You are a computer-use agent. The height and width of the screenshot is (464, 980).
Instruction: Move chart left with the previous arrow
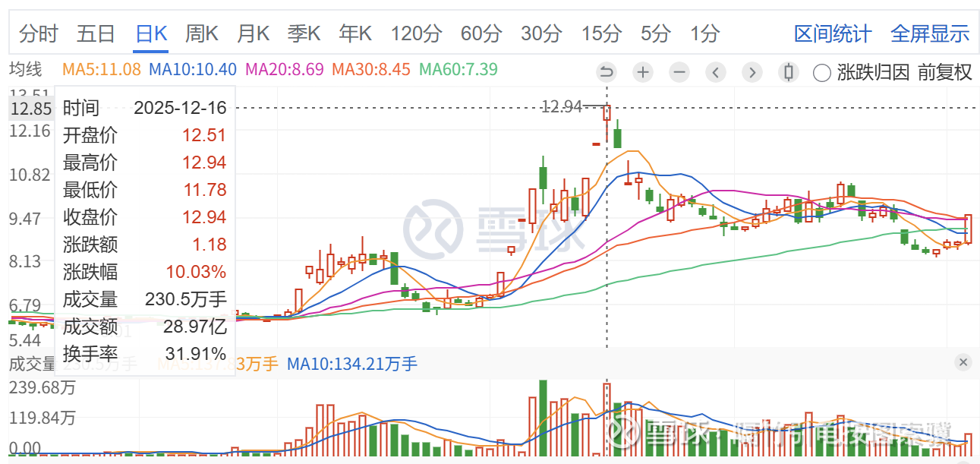click(716, 72)
